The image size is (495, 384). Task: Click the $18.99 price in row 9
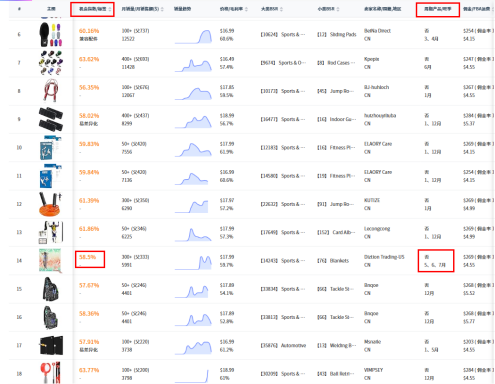227,116
